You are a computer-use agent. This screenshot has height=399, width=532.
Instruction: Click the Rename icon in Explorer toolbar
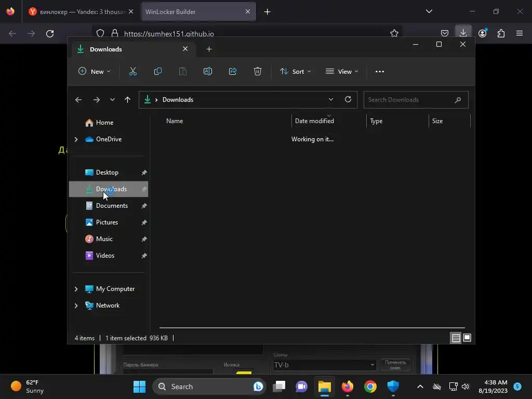tap(208, 71)
